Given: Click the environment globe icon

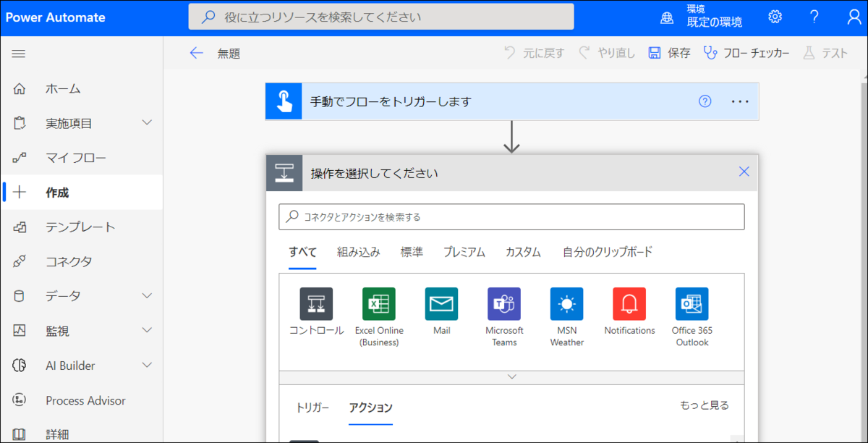Looking at the screenshot, I should point(667,17).
